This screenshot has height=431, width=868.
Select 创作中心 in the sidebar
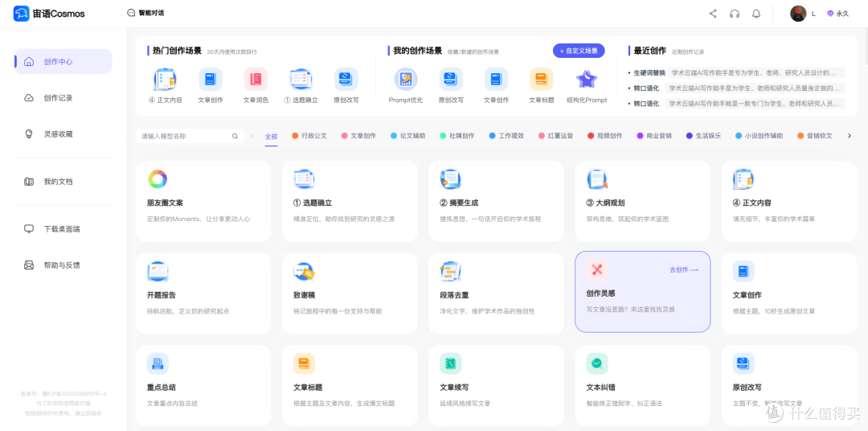coord(63,61)
